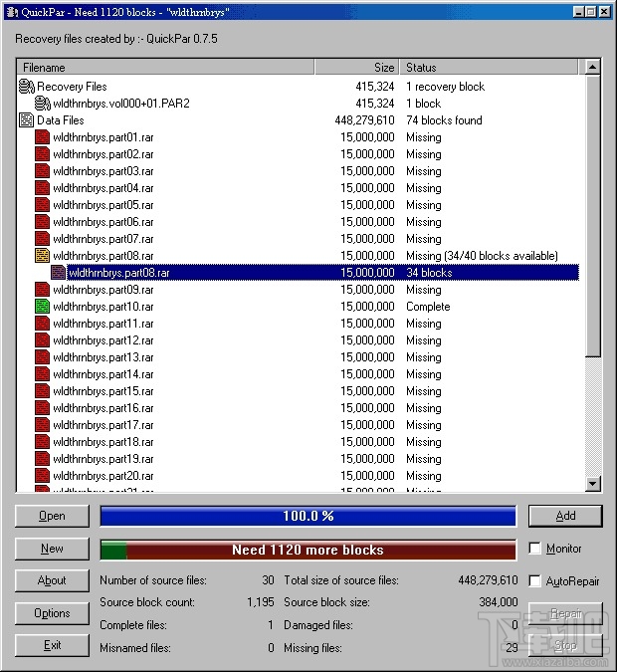Click the New button

tap(53, 549)
